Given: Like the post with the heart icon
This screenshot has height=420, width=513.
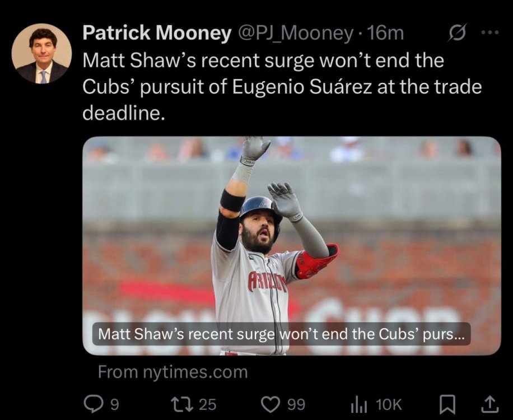Looking at the screenshot, I should point(272,403).
